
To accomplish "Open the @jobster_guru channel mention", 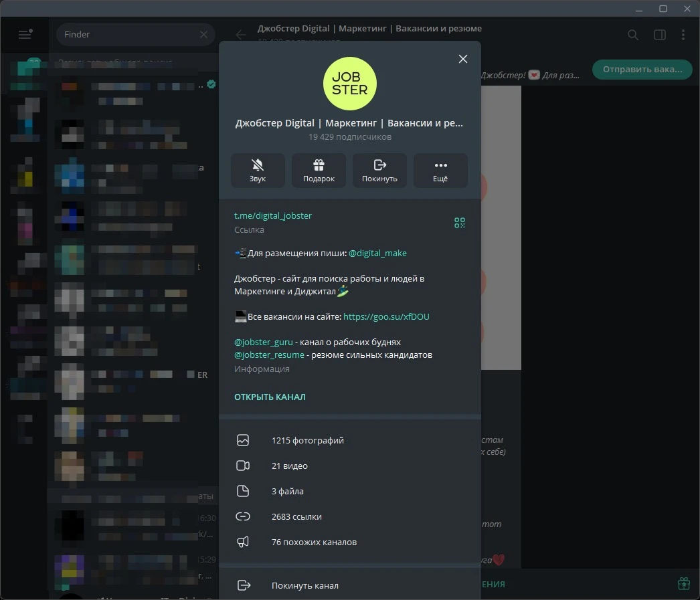I will click(x=264, y=342).
